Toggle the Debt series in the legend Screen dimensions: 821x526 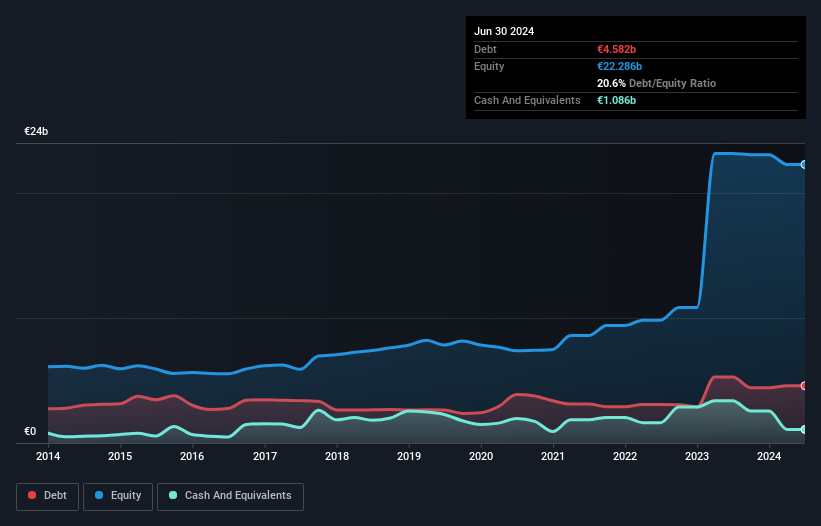pyautogui.click(x=47, y=496)
